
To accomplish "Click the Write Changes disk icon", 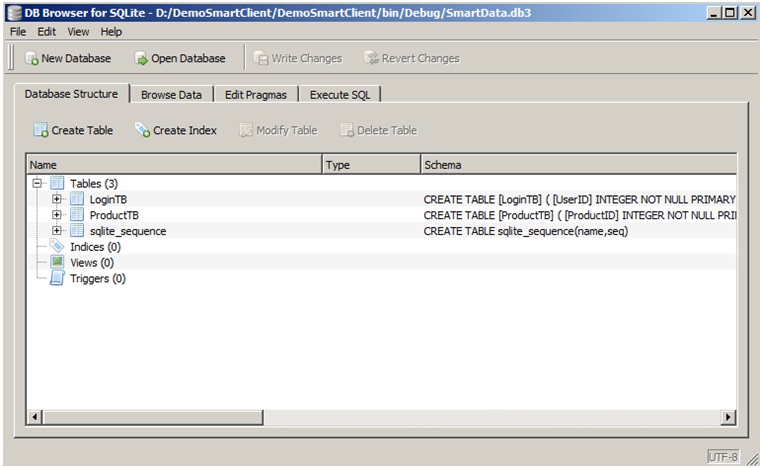I will (261, 58).
